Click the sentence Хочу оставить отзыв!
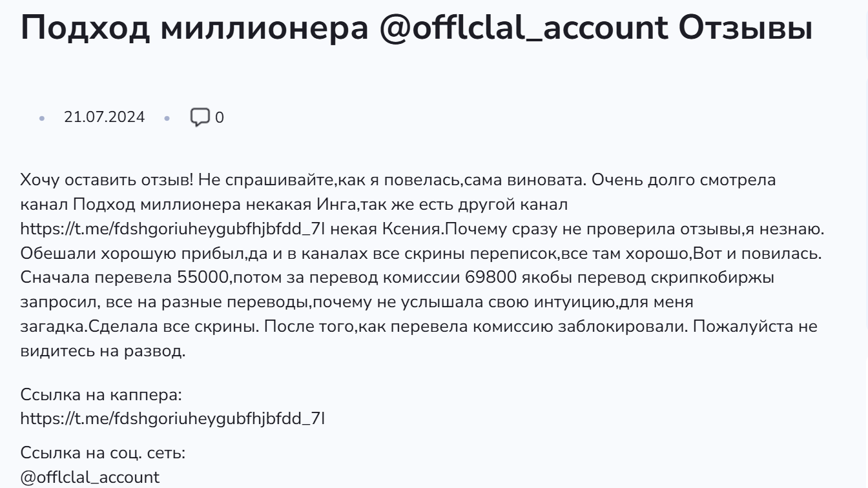Viewport: 868px width, 488px height. [105, 180]
